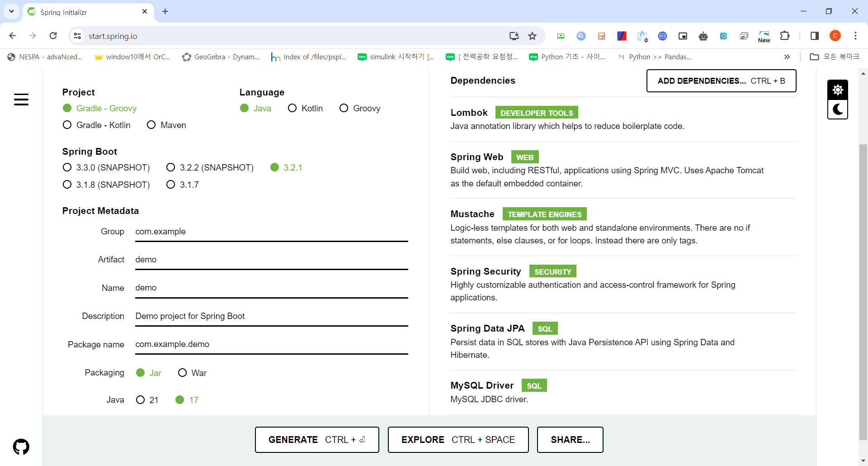
Task: Close the Spring Initializr tab
Action: (145, 11)
